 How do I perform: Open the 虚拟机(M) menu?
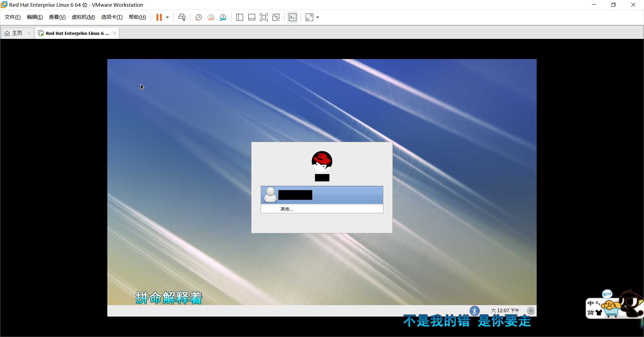point(84,17)
